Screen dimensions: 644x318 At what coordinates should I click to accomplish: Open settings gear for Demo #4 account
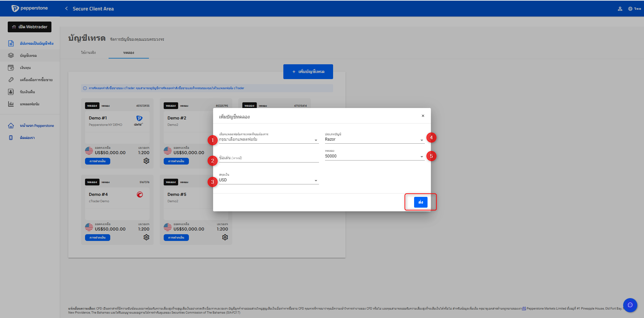pos(146,237)
